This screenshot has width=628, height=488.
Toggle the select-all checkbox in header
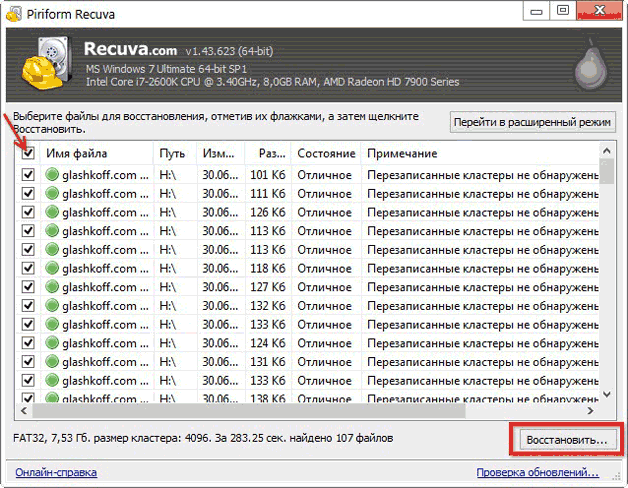click(28, 153)
